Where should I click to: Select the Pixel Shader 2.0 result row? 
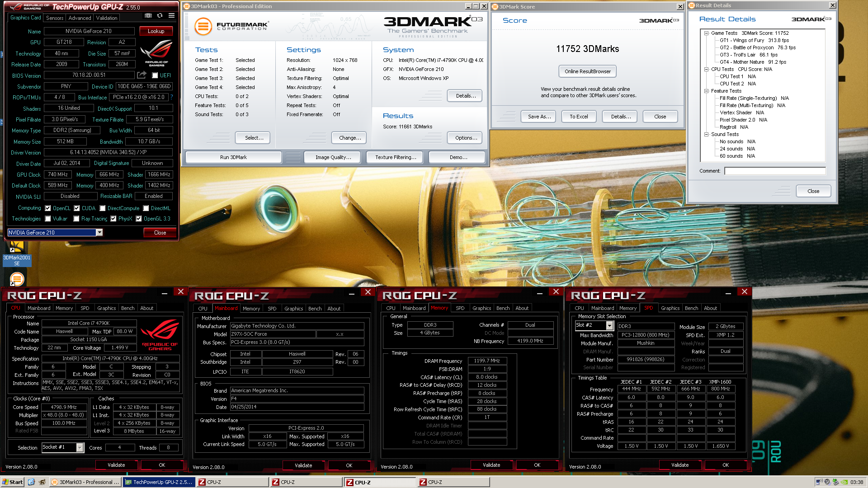point(743,120)
